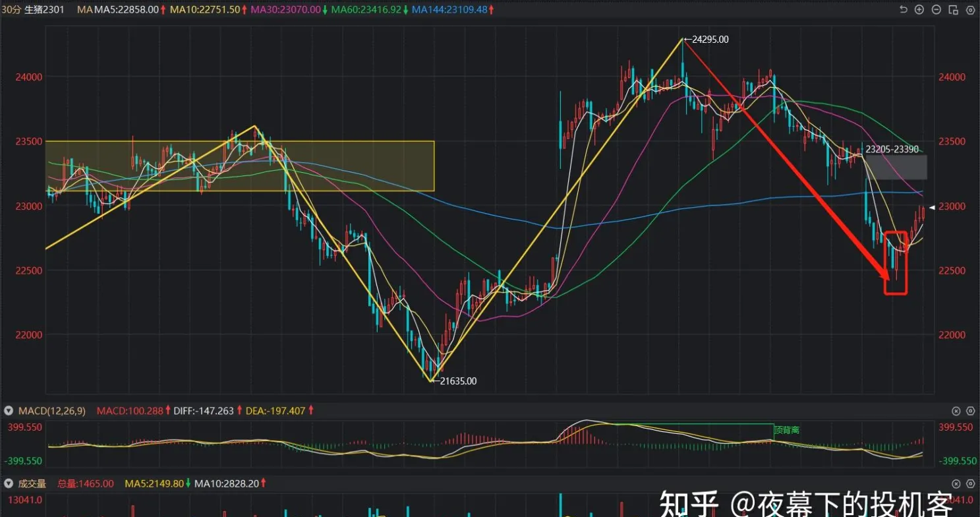Close the 成交量 volume panel
The image size is (980, 517).
956,483
